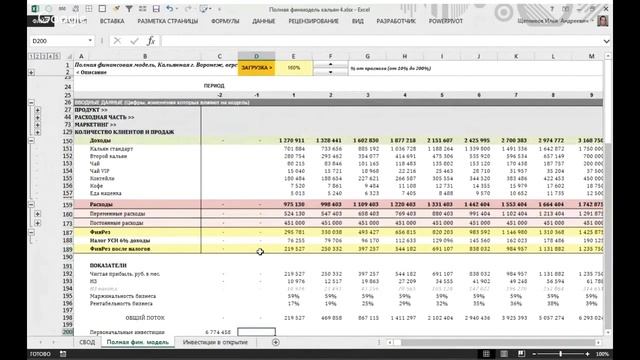Image resolution: width=640 pixels, height=360 pixels.
Task: Click outline level 3 button
Action: tap(44, 56)
